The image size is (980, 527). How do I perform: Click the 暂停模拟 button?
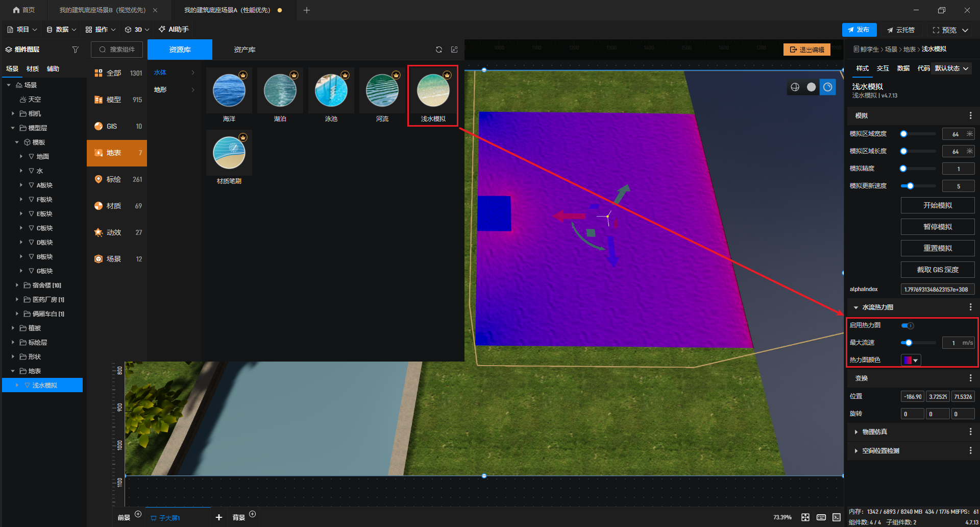tap(938, 227)
